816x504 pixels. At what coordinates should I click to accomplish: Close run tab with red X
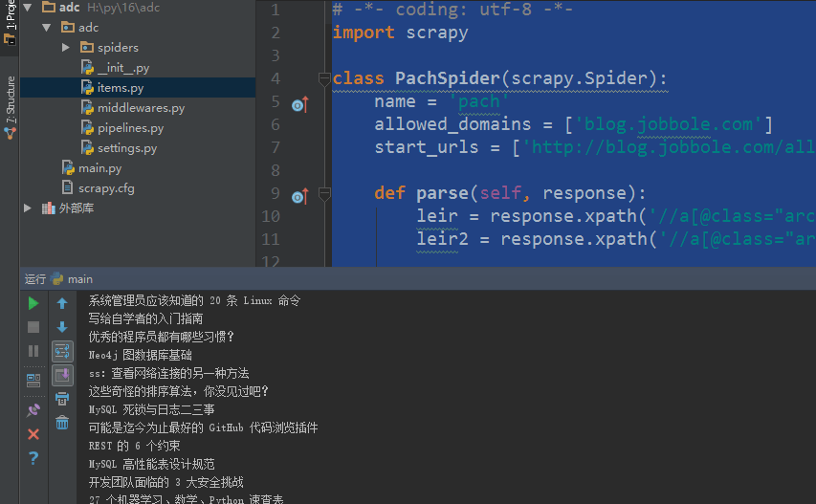coord(33,434)
